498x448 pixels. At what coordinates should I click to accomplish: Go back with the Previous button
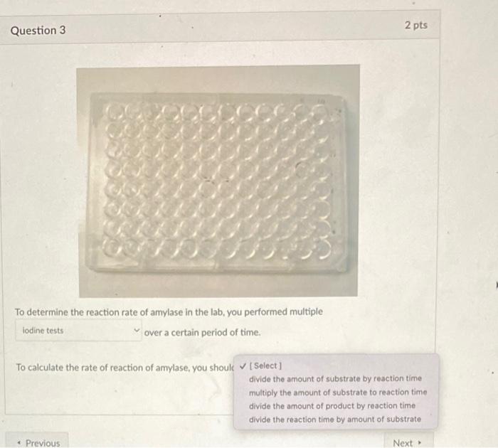point(37,442)
